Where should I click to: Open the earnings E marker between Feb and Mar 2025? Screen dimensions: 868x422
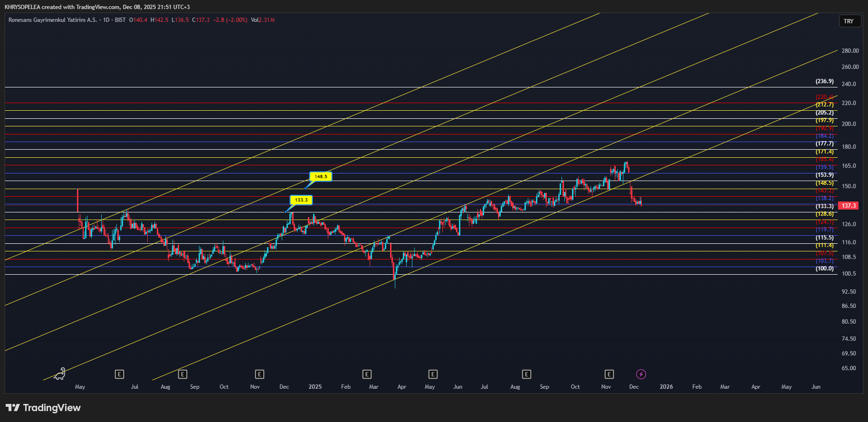[367, 374]
